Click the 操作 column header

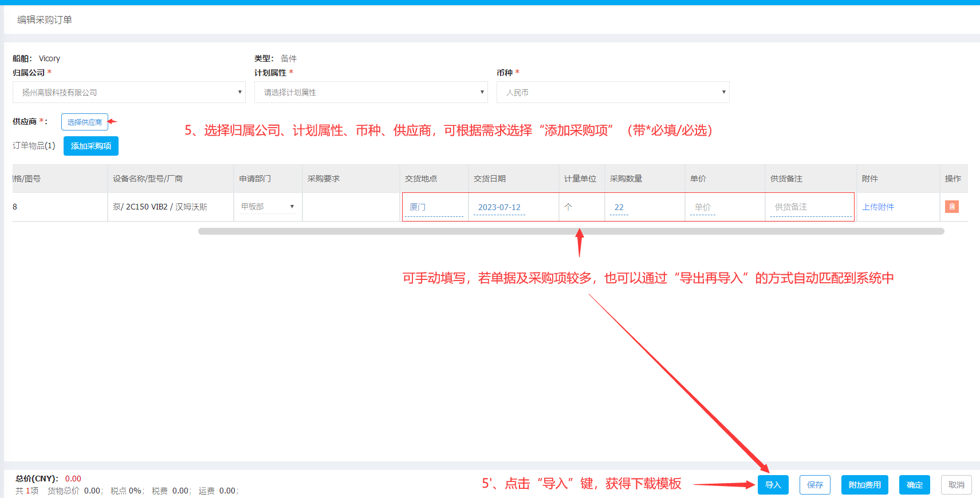point(953,179)
